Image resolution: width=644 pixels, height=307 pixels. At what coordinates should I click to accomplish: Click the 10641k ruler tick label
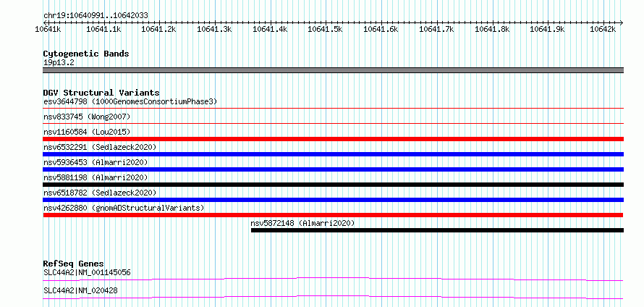coord(48,29)
